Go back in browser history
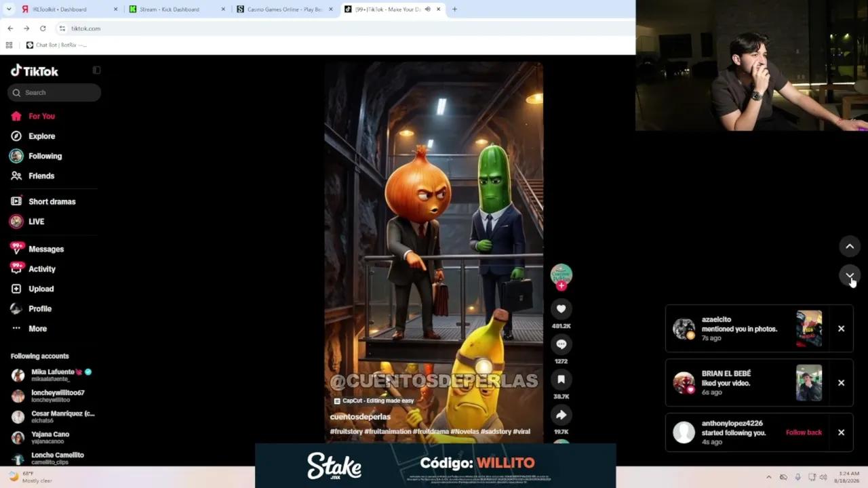868x488 pixels. click(10, 28)
